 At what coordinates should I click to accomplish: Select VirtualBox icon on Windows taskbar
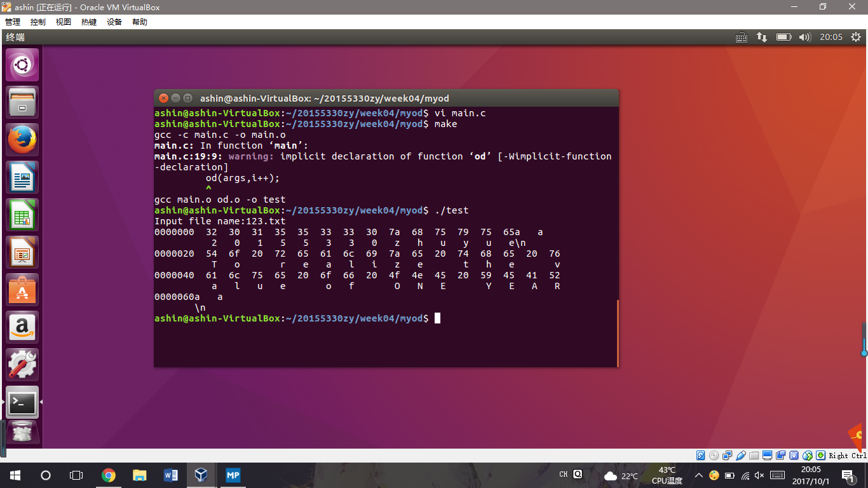(201, 475)
